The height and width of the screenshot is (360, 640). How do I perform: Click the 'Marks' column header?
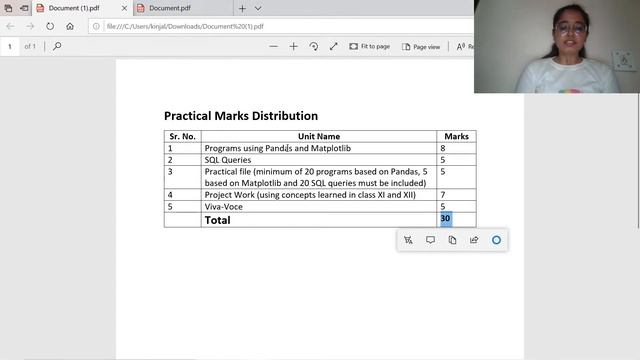(x=456, y=136)
